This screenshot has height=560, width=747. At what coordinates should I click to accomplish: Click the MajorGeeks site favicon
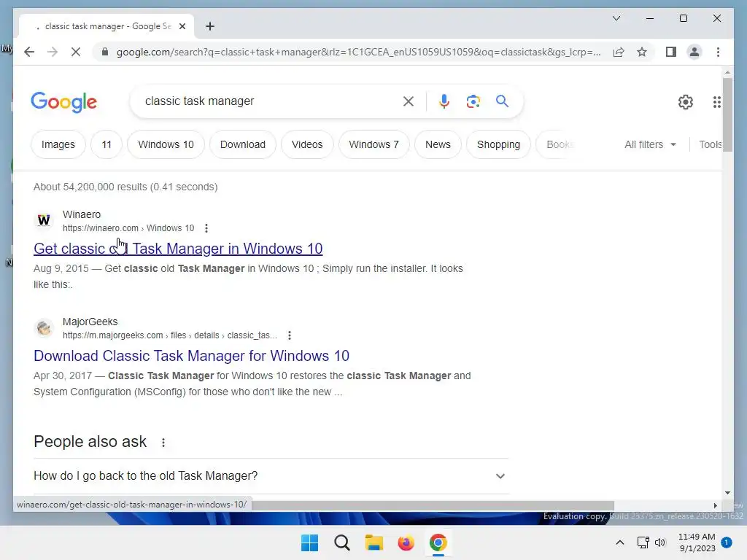click(x=44, y=327)
